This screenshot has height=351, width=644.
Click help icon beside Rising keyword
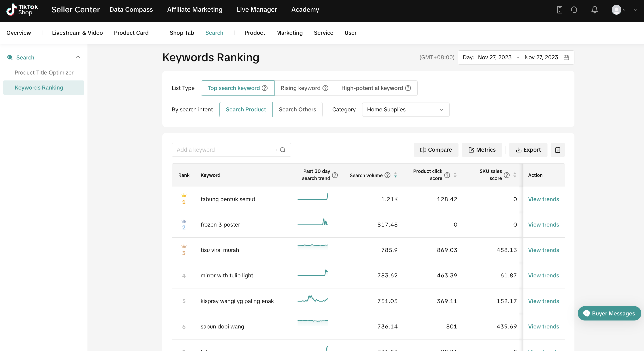tap(325, 88)
